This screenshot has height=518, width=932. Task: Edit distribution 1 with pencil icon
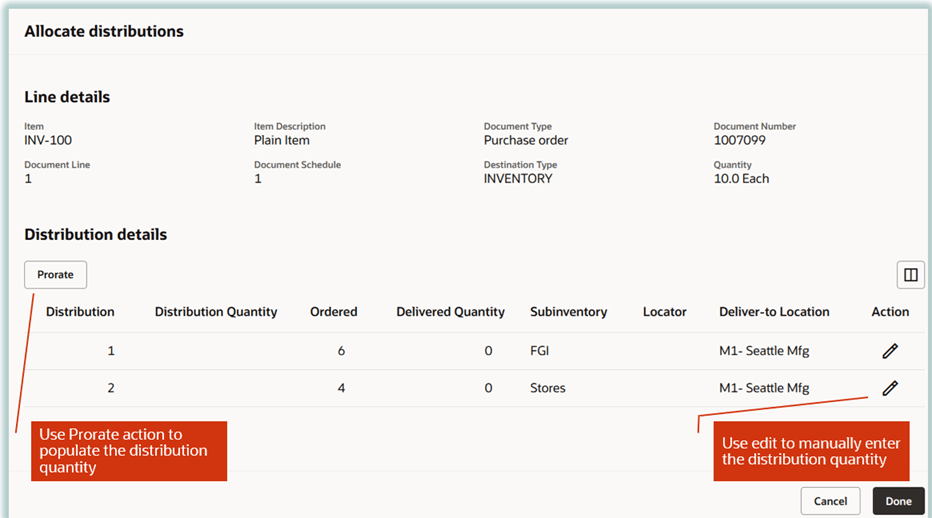pos(890,351)
